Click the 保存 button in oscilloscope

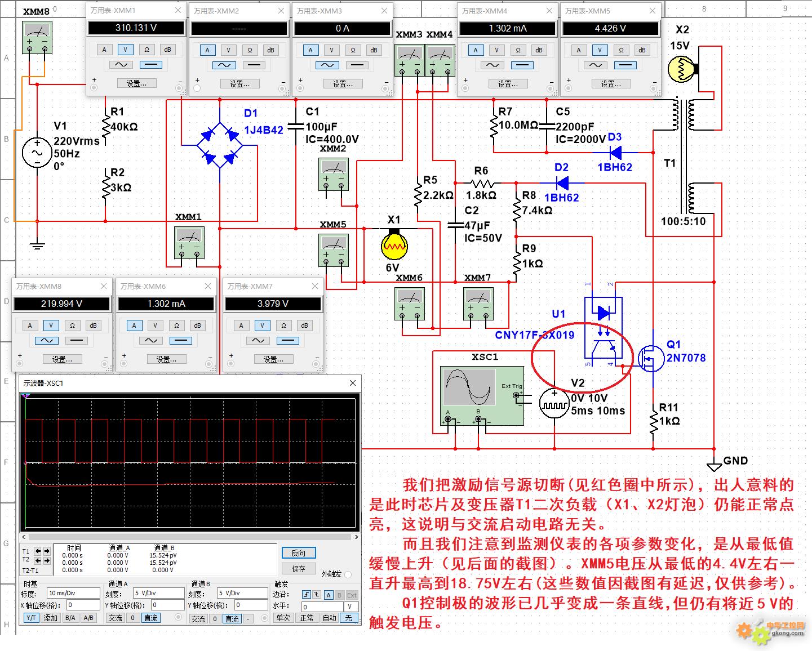(299, 568)
